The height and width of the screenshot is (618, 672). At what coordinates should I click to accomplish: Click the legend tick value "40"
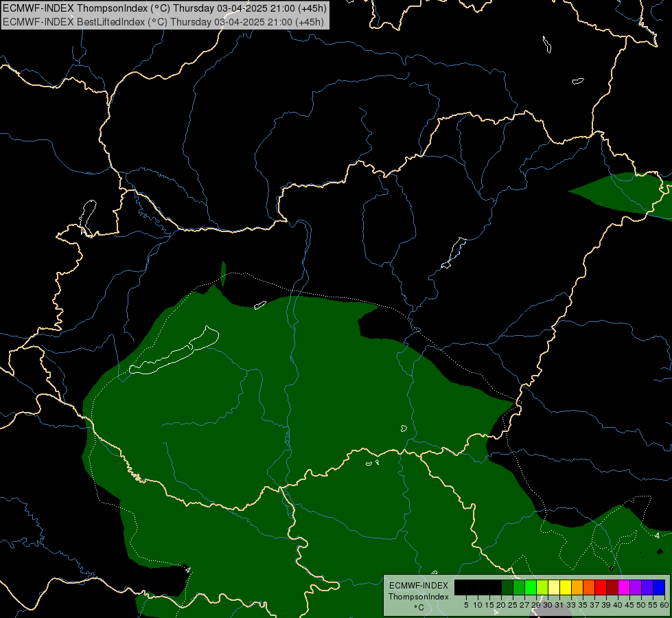pos(618,605)
